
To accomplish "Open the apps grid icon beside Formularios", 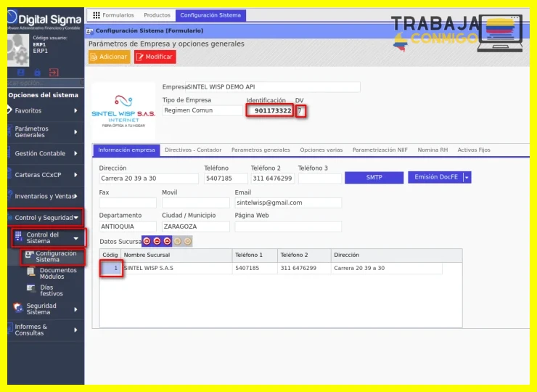I will tap(97, 15).
